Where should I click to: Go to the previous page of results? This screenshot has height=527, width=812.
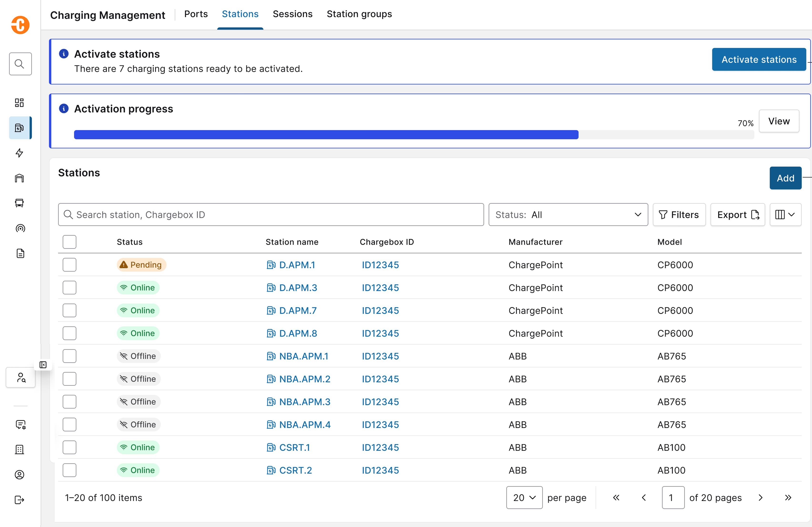point(644,498)
